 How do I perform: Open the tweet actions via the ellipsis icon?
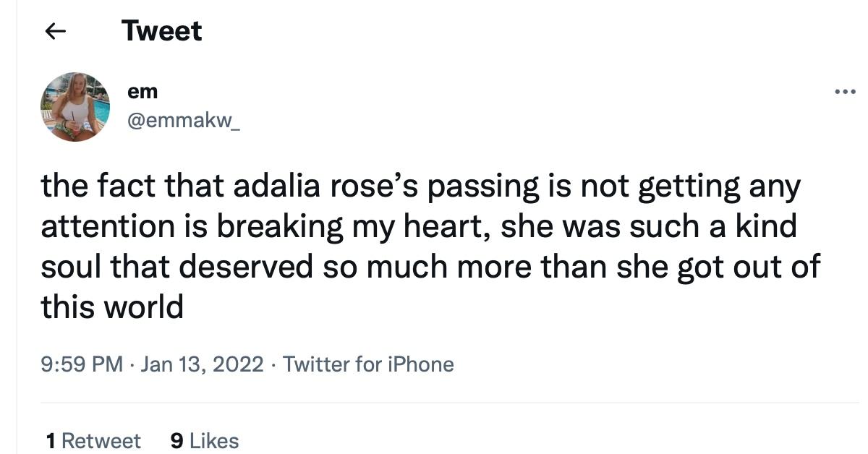[x=845, y=90]
